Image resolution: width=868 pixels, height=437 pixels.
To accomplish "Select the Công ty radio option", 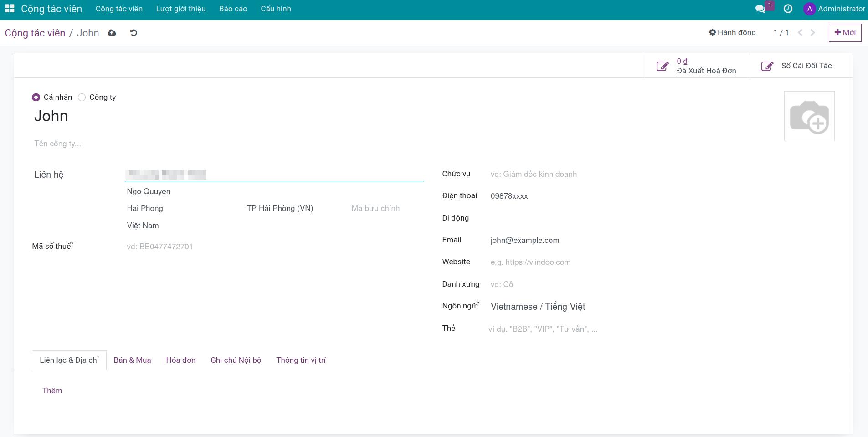I will tap(82, 98).
